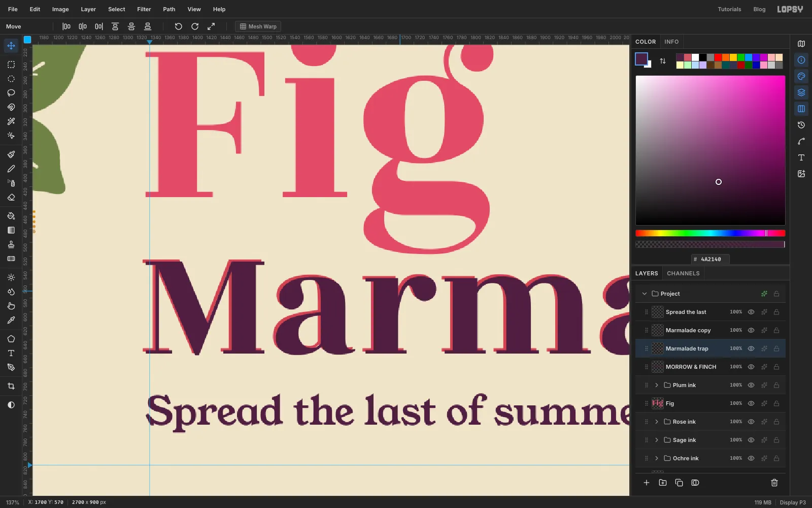Select the rectangular marquee tool
The width and height of the screenshot is (812, 508).
[11, 65]
